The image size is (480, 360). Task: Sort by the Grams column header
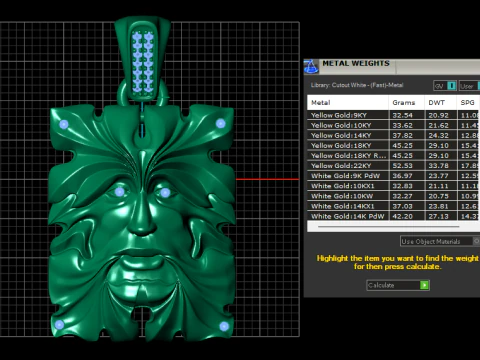click(x=406, y=103)
